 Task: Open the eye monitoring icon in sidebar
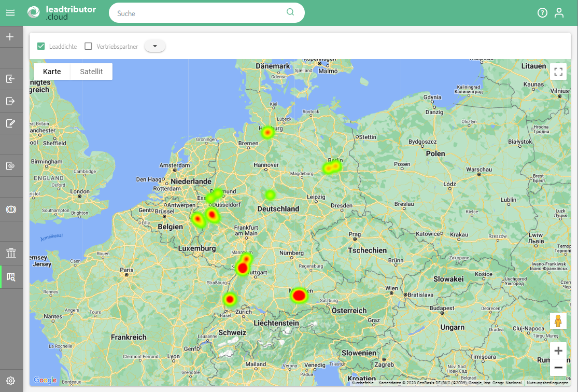(x=10, y=166)
